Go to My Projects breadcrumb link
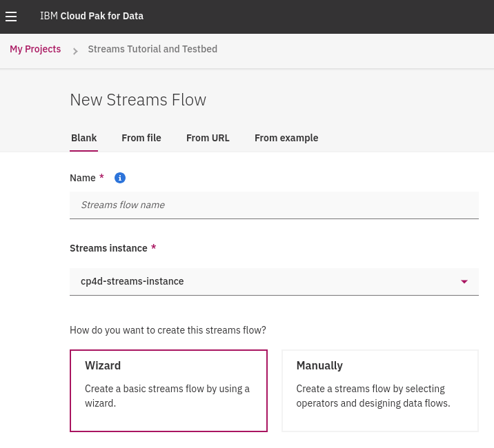The height and width of the screenshot is (448, 494). [x=35, y=49]
